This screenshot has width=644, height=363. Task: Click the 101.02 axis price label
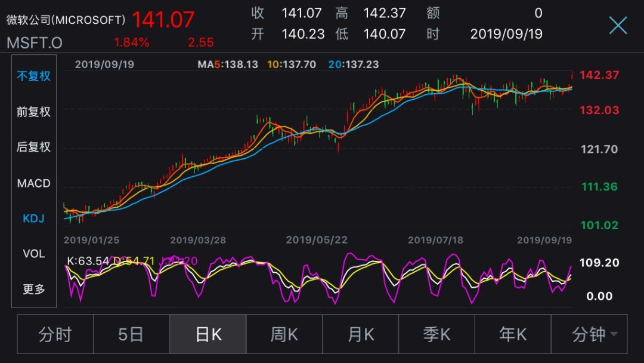[599, 225]
